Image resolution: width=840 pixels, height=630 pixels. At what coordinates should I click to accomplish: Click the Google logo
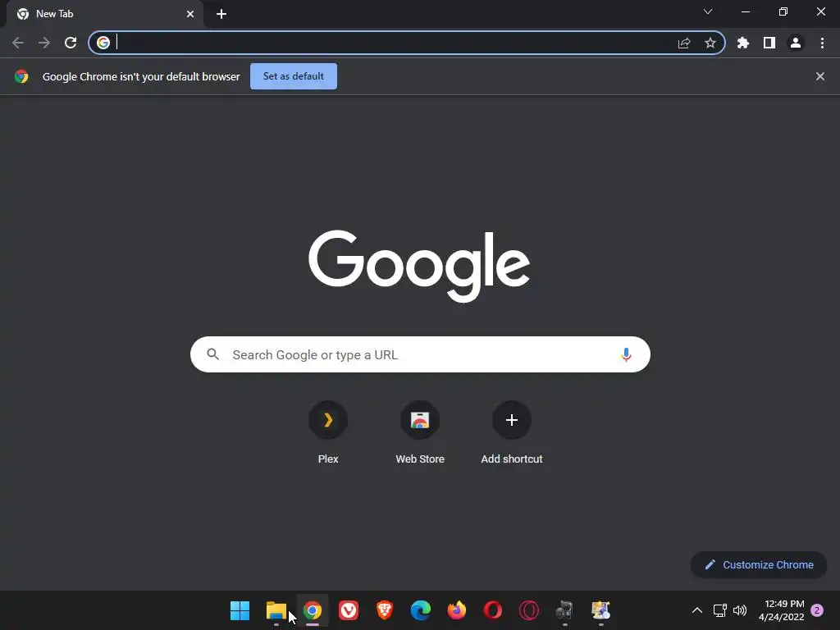[419, 266]
